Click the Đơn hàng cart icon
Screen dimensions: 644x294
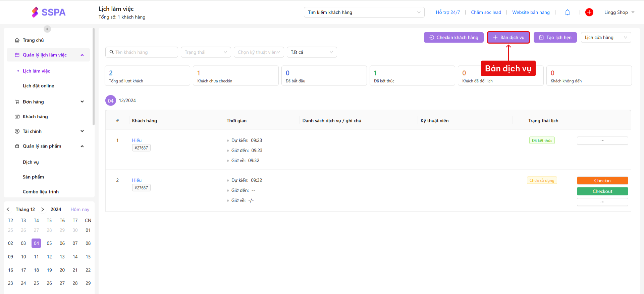(x=17, y=102)
